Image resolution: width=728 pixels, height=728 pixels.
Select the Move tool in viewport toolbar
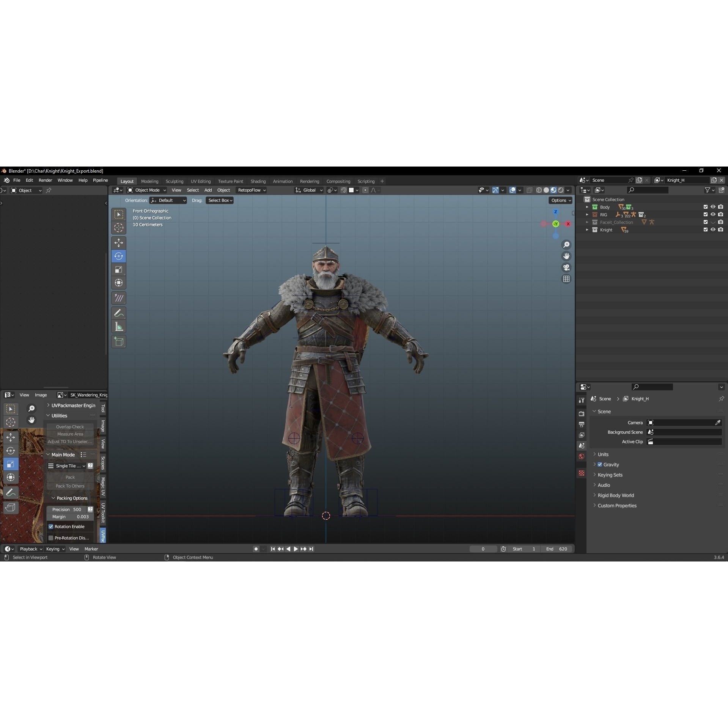click(x=119, y=243)
